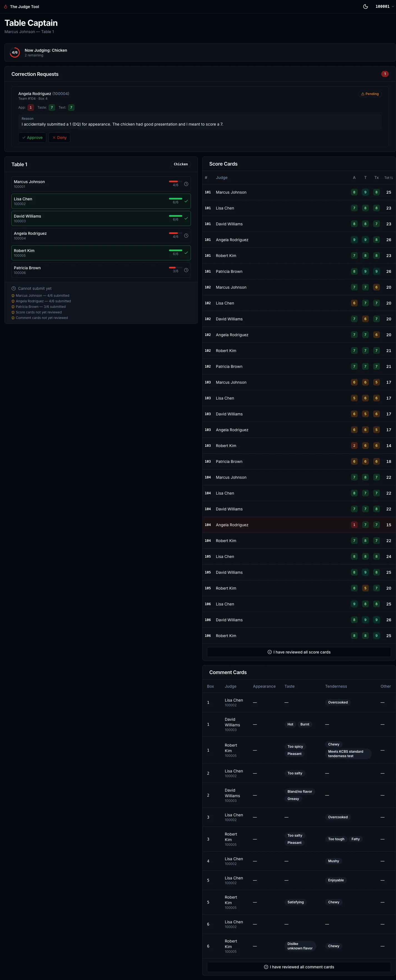This screenshot has height=980, width=396.
Task: Click Overcooked tag in box 1 comments
Action: [338, 702]
